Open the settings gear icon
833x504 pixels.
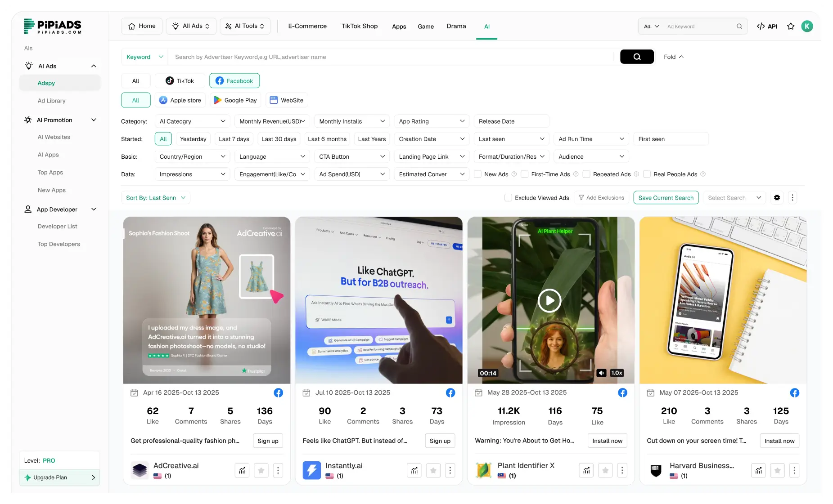pos(777,198)
